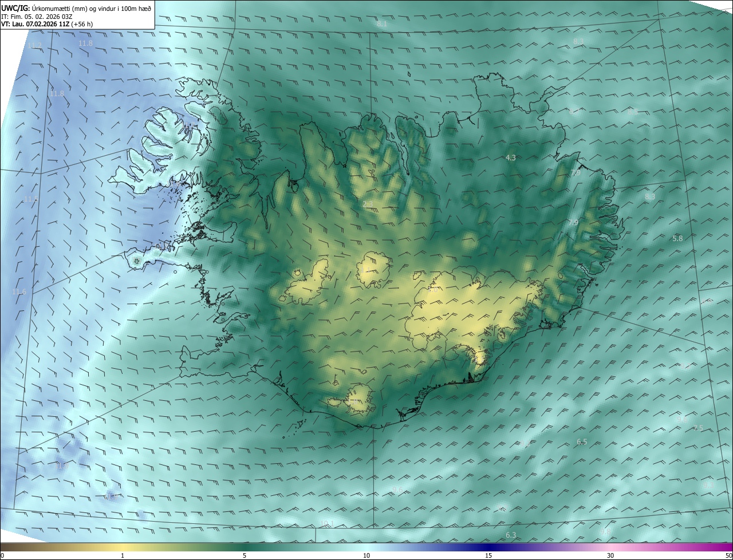Click the map value label '11.5'
The image size is (733, 560).
[30, 199]
